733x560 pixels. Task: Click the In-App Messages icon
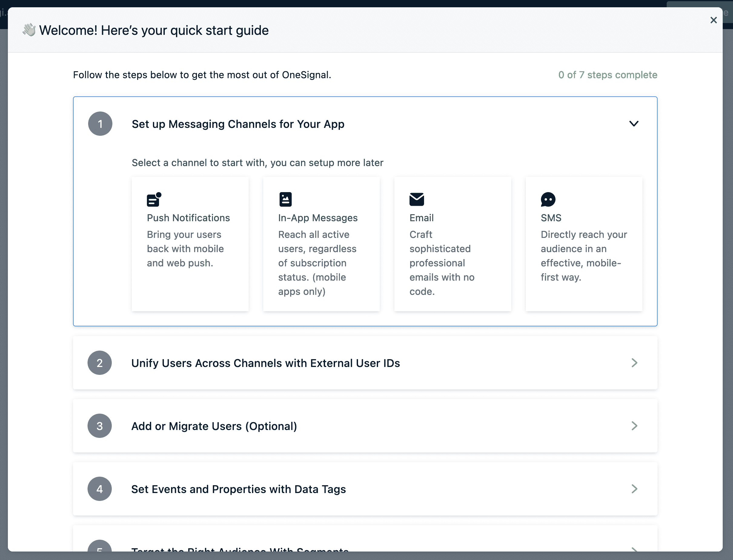[x=285, y=199]
